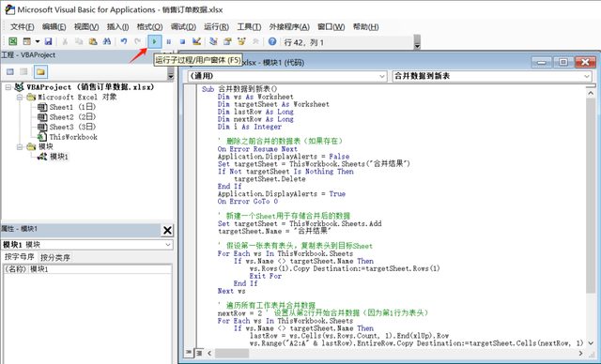The image size is (601, 364).
Task: Toggle Design Mode icon
Action: click(196, 41)
